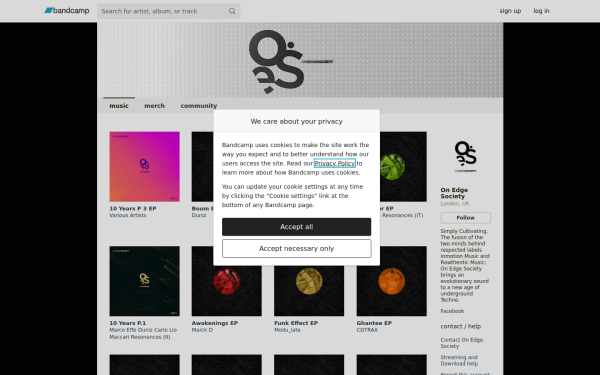Image resolution: width=600 pixels, height=375 pixels.
Task: Click the Ghantee EP title text
Action: click(374, 323)
